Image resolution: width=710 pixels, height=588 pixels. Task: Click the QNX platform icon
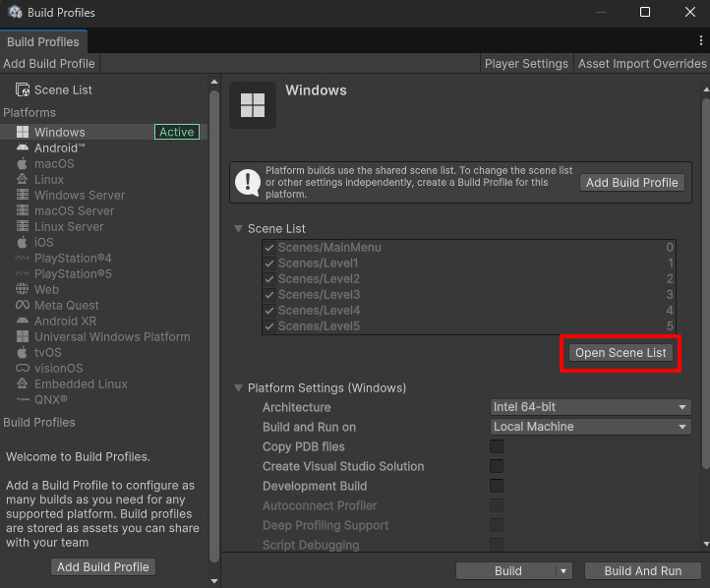(x=23, y=399)
